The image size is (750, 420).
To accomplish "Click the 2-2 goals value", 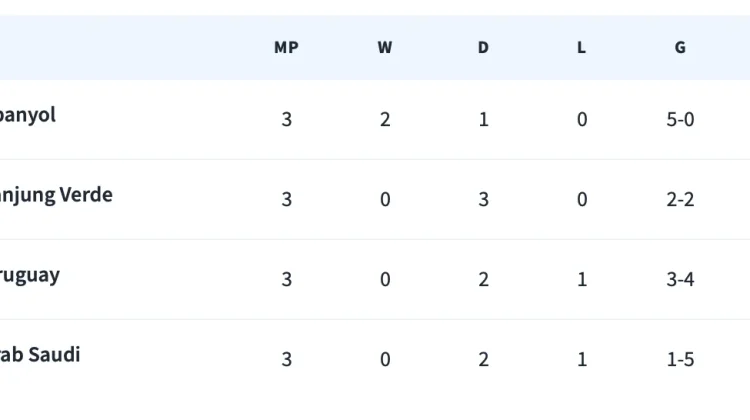I will point(680,199).
